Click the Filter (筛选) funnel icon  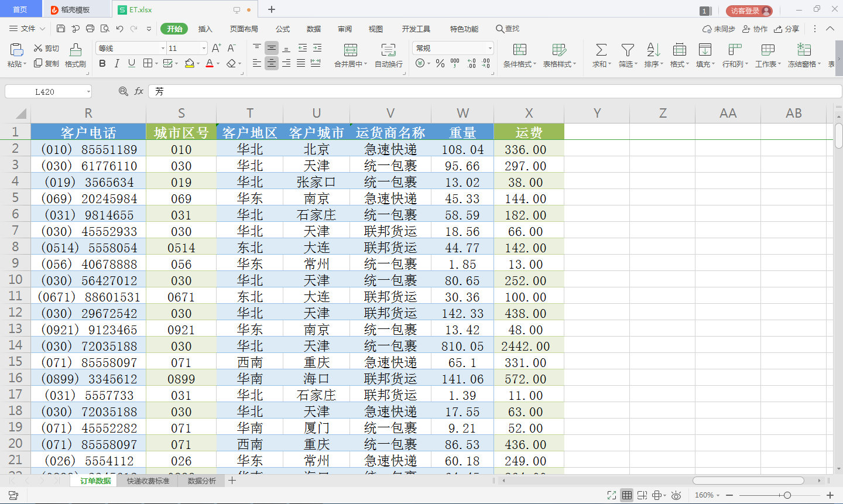(x=628, y=50)
